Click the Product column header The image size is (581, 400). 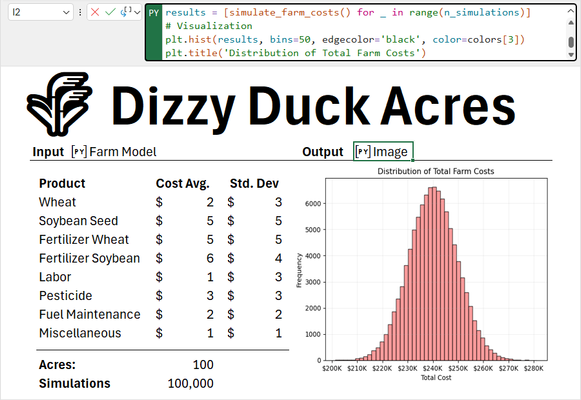click(62, 183)
